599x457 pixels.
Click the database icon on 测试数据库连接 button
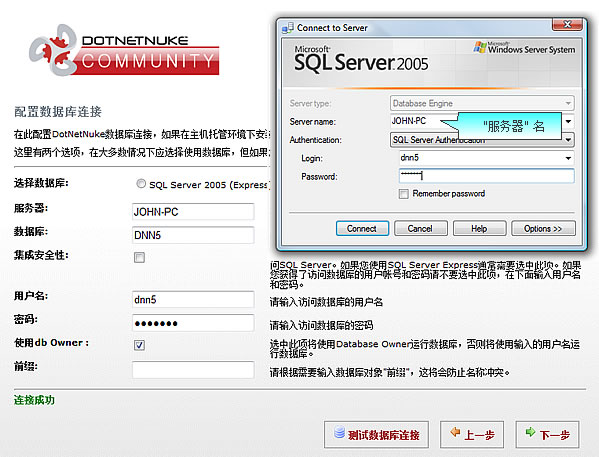(339, 432)
